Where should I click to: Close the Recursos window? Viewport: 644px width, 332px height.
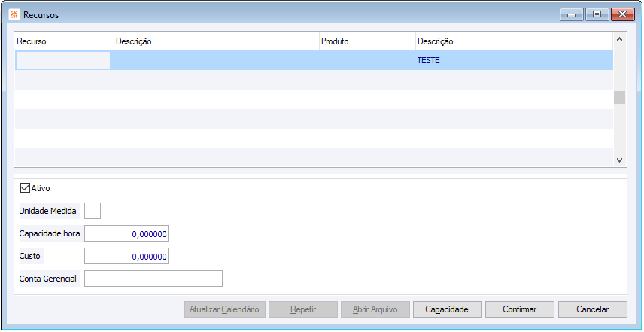[623, 15]
